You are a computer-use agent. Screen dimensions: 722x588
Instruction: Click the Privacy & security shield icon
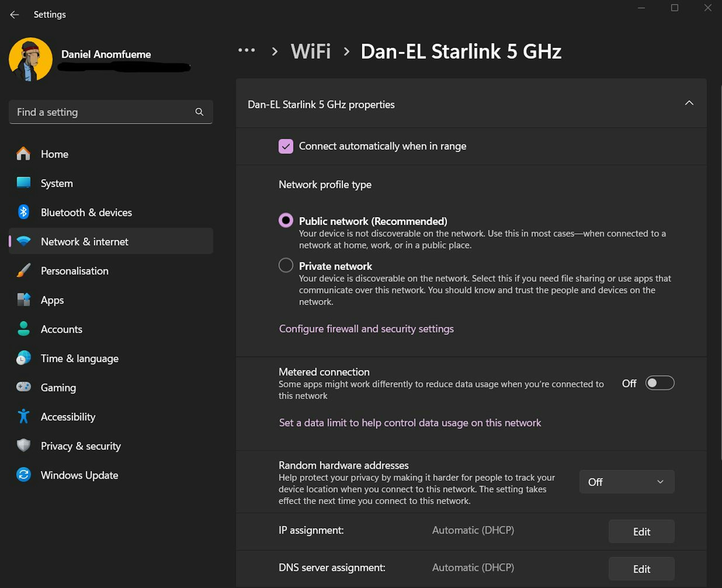click(x=23, y=445)
